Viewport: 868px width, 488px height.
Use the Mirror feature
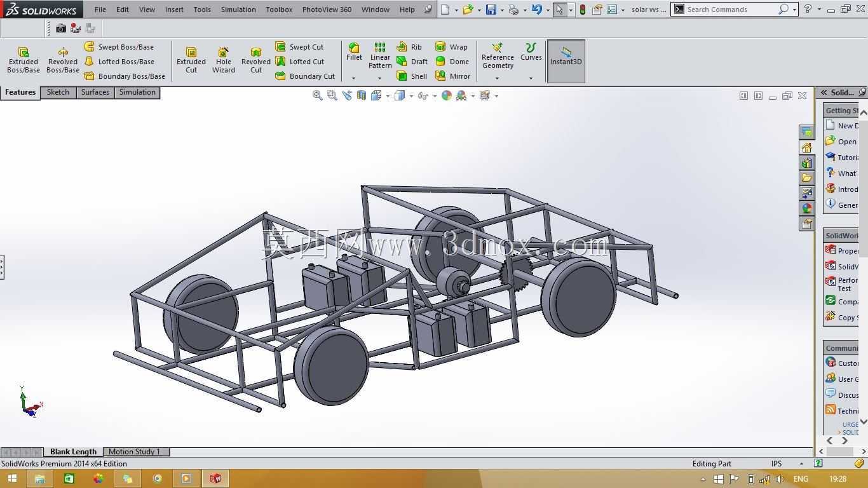pyautogui.click(x=453, y=76)
